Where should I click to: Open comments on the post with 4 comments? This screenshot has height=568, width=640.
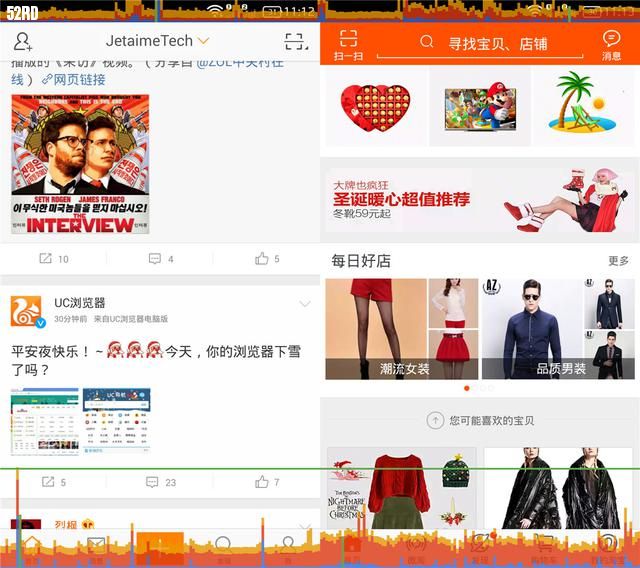(x=161, y=259)
